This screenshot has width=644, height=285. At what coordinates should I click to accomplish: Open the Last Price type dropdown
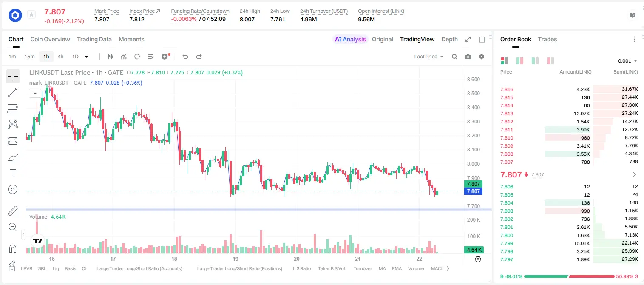tap(428, 57)
